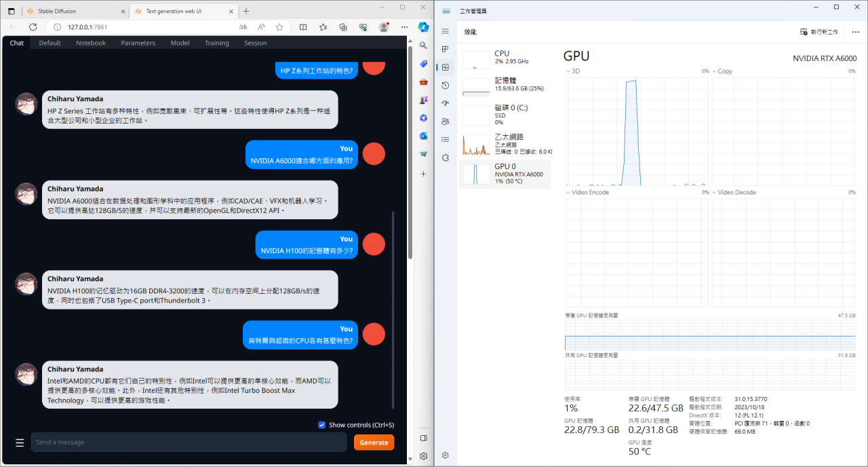
Task: Open Edge split screen icon
Action: (x=303, y=27)
